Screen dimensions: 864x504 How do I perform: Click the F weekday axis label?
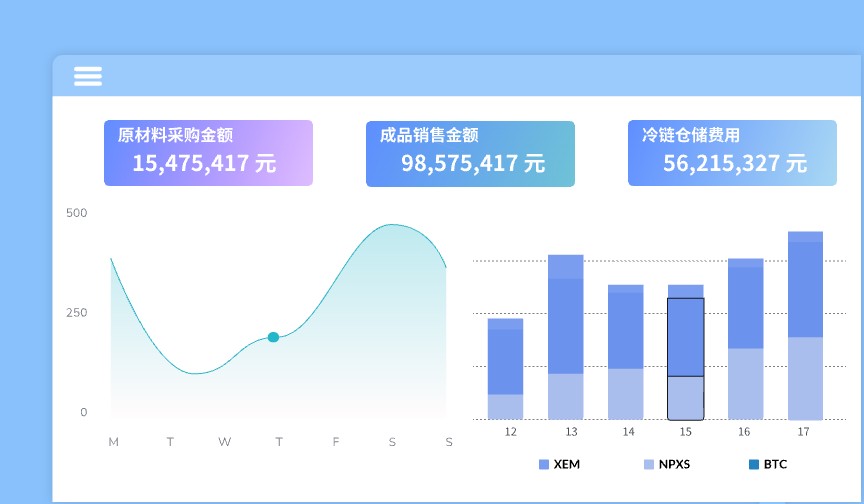pyautogui.click(x=336, y=442)
